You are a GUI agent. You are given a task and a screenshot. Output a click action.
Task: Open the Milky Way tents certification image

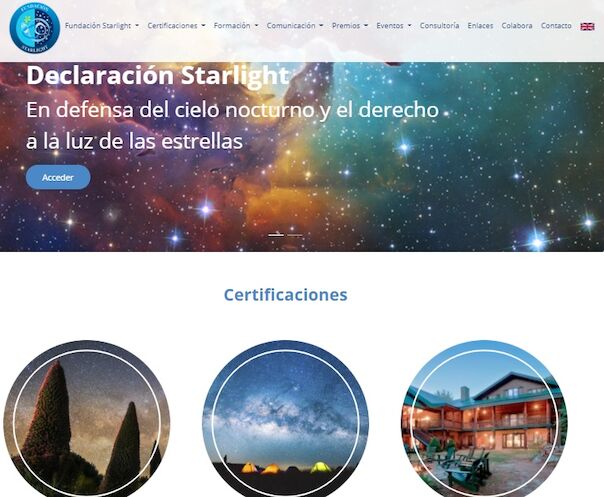pyautogui.click(x=285, y=419)
